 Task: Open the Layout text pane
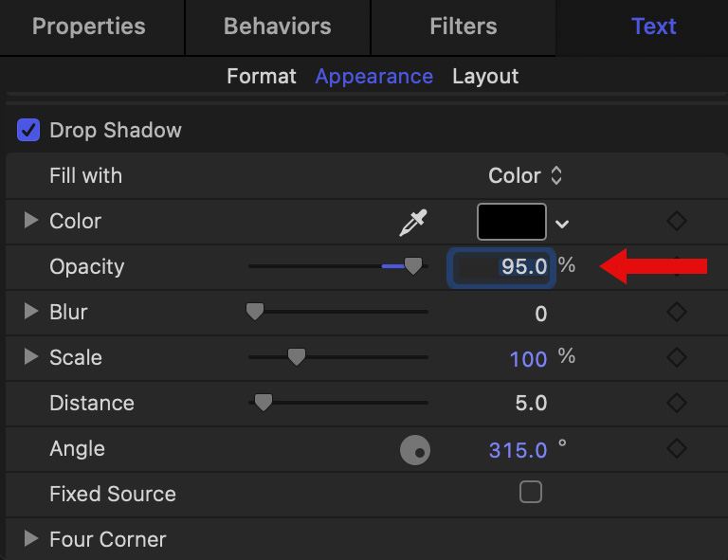(x=485, y=77)
